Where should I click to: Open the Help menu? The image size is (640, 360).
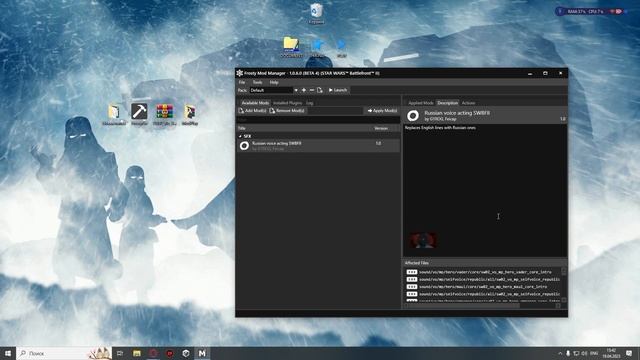coord(274,82)
